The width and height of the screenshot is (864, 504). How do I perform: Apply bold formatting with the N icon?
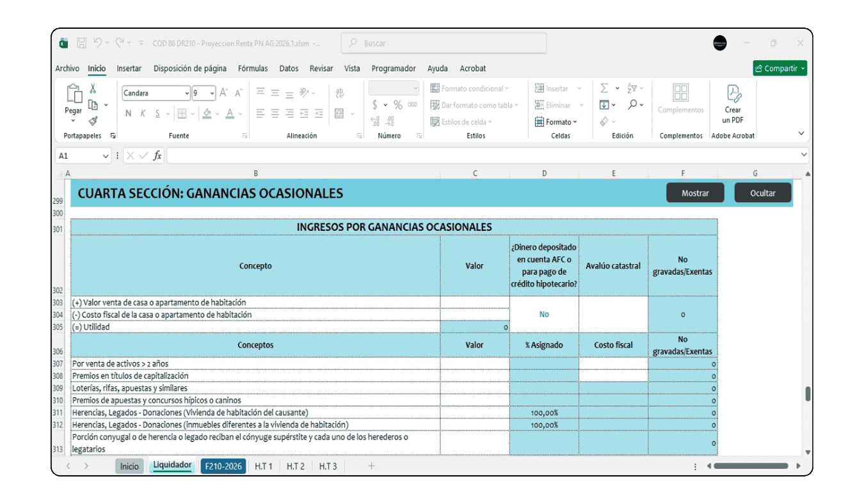click(129, 113)
